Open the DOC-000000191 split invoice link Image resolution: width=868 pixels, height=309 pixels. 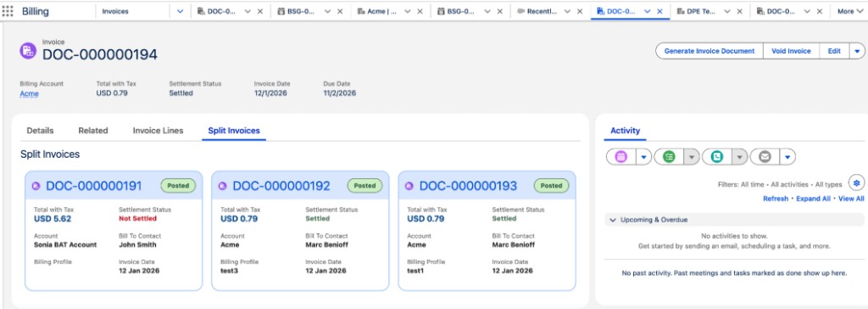point(93,186)
